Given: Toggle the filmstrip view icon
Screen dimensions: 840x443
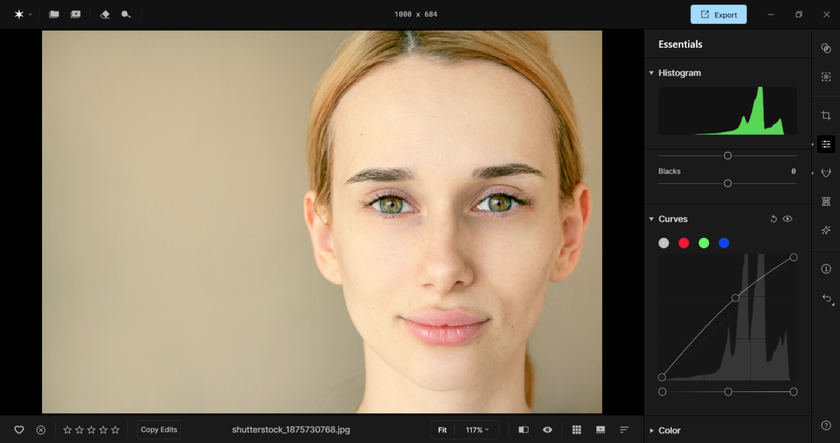Looking at the screenshot, I should (x=601, y=430).
